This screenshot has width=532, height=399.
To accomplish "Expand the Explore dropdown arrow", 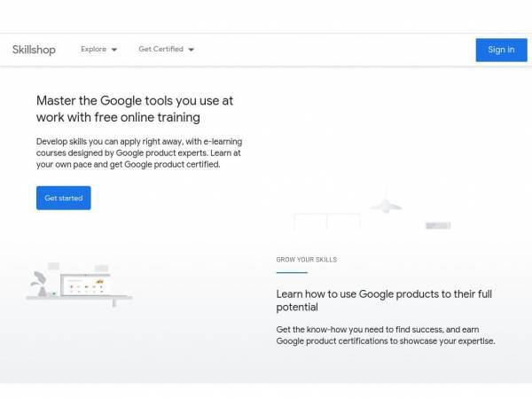I will 114,50.
